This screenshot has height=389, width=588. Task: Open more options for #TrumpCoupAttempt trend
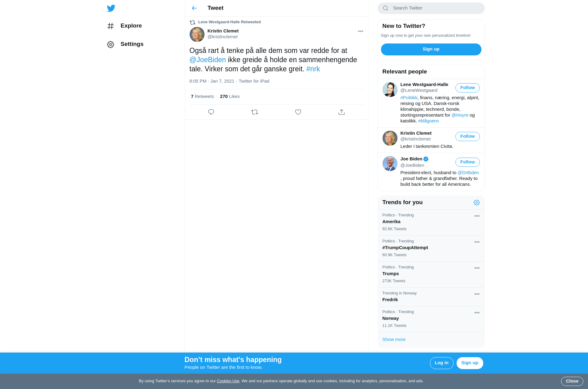(x=477, y=242)
